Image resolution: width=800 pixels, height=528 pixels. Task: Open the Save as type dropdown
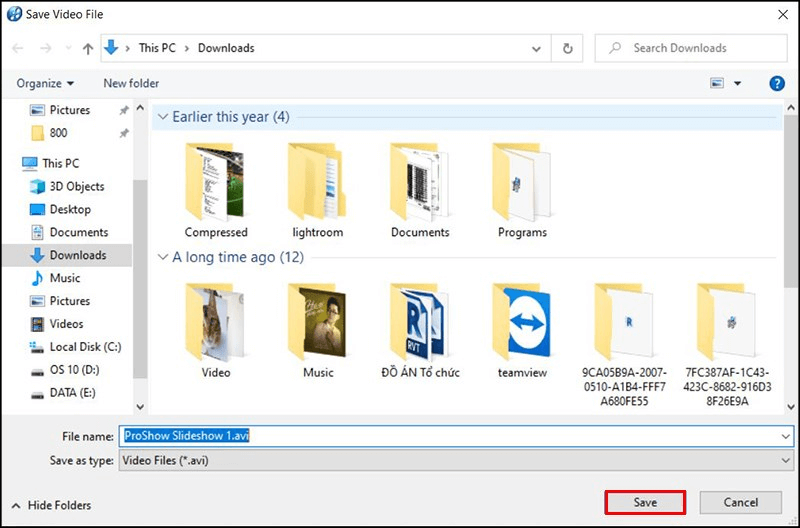pyautogui.click(x=784, y=460)
